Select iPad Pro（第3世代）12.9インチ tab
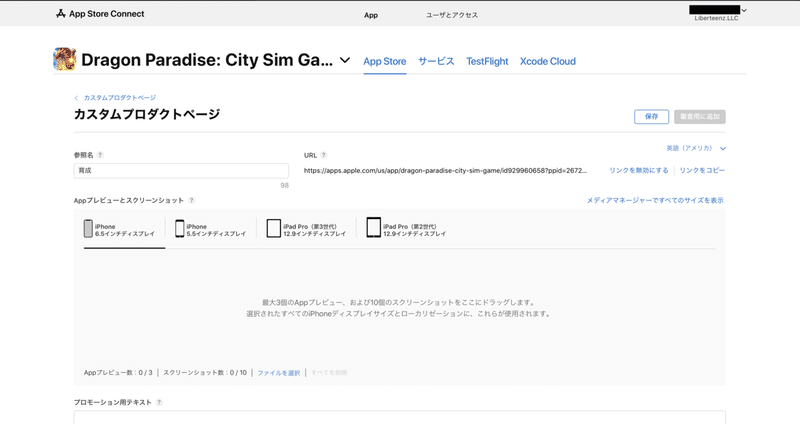The height and width of the screenshot is (424, 800). 306,229
